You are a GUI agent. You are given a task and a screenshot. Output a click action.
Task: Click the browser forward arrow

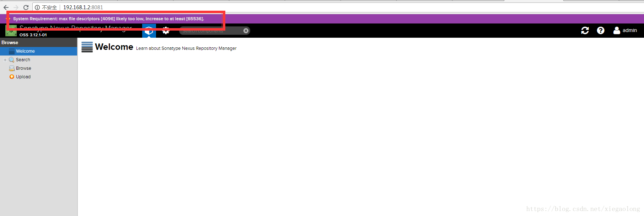pyautogui.click(x=16, y=7)
